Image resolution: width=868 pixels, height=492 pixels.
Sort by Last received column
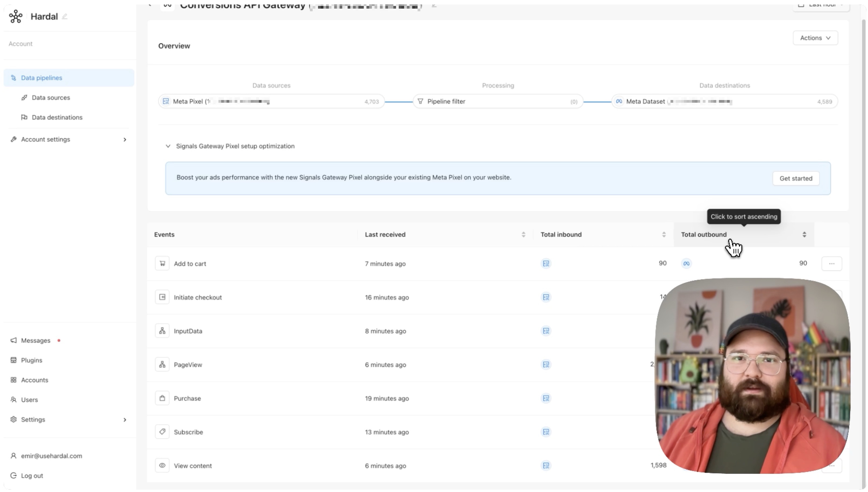(523, 234)
